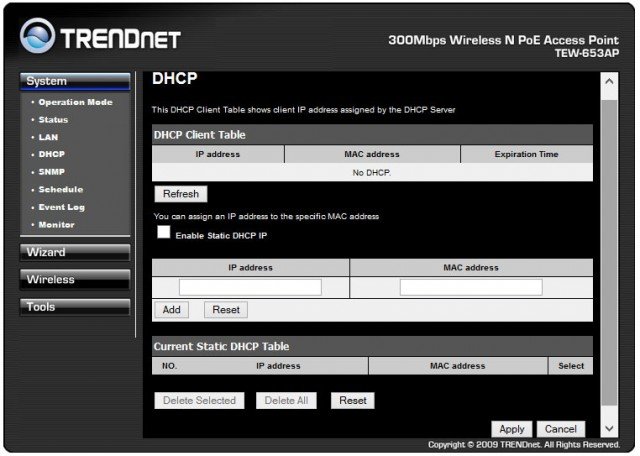Viewport: 640px width, 456px height.
Task: Expand the System menu section
Action: point(75,81)
